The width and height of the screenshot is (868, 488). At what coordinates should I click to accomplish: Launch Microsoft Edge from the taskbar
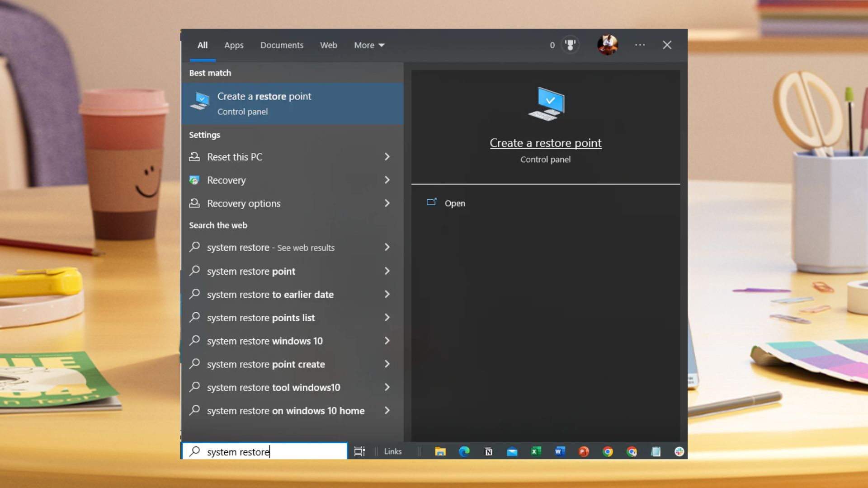point(464,451)
